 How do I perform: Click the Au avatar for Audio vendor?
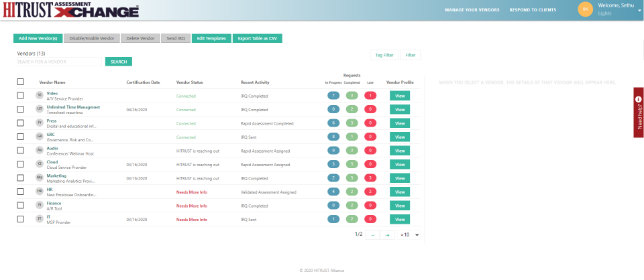(x=40, y=150)
